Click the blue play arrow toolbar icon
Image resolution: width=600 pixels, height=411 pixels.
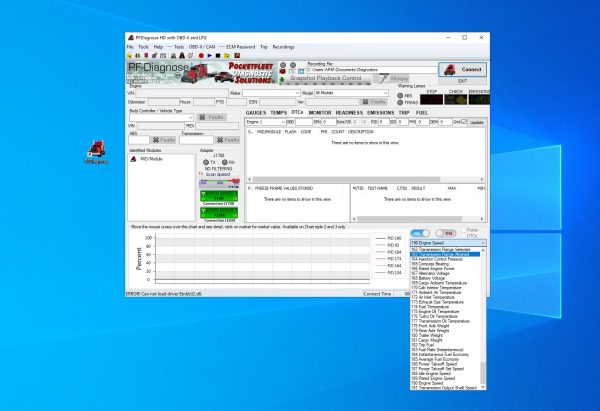tap(210, 55)
